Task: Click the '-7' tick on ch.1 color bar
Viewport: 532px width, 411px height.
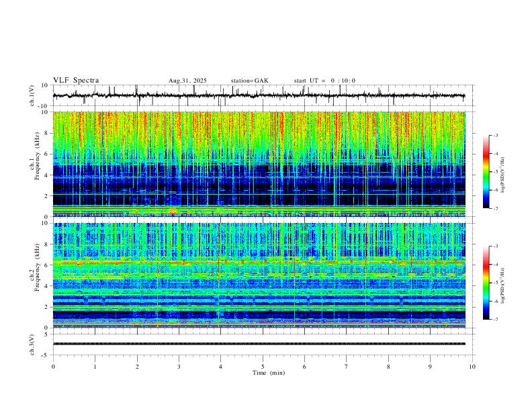Action: click(495, 208)
